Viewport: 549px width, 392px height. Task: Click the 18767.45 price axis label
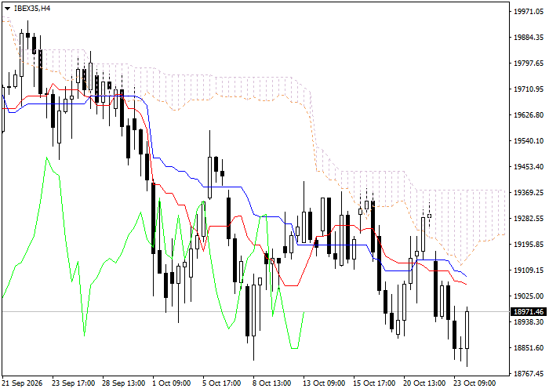coord(529,374)
